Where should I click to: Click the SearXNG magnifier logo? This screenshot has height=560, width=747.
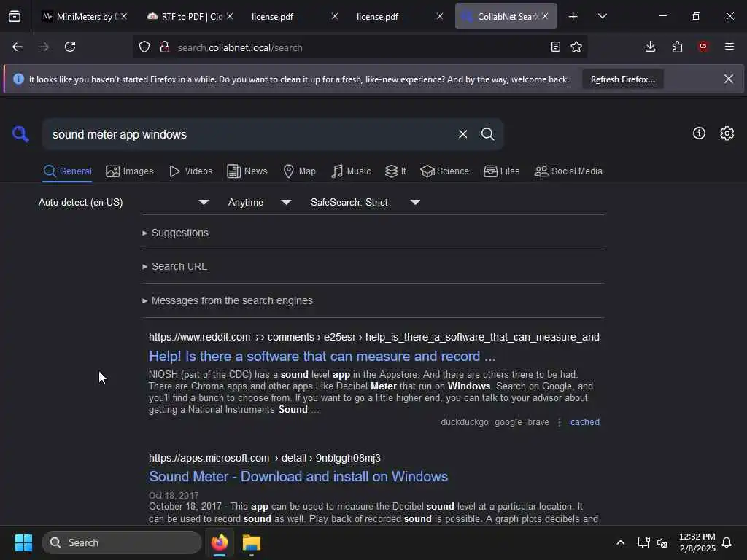coord(20,134)
